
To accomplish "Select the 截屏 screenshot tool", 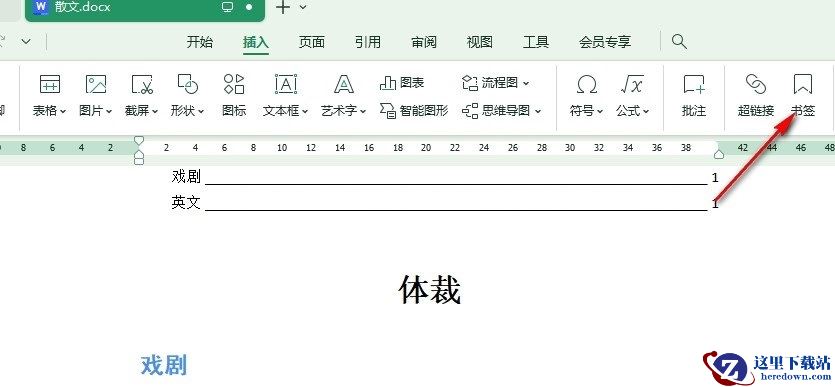I will [142, 84].
